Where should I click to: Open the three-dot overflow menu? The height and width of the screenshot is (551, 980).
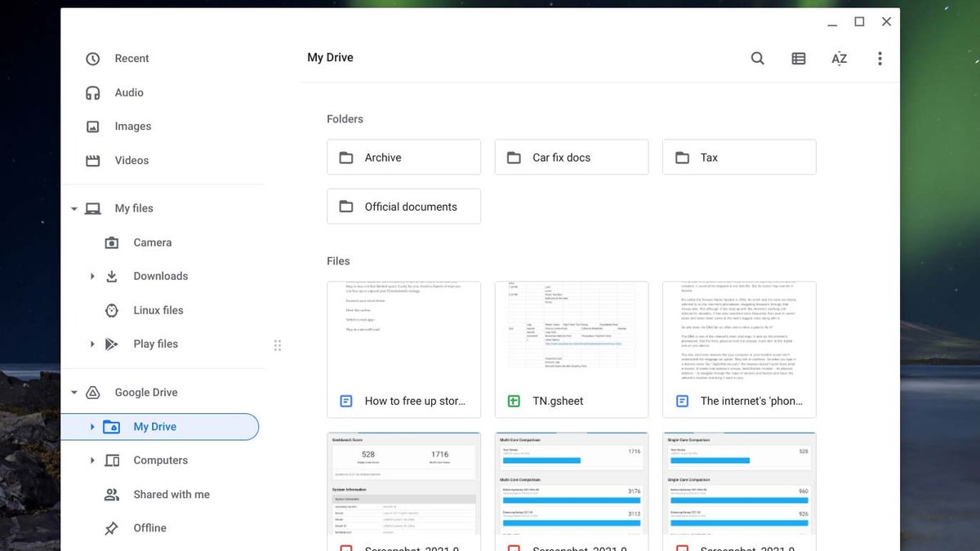click(880, 58)
